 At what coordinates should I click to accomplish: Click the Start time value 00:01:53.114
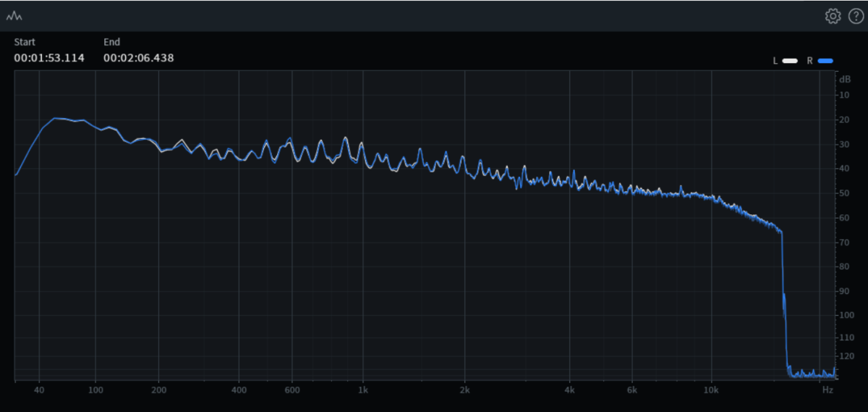click(49, 58)
